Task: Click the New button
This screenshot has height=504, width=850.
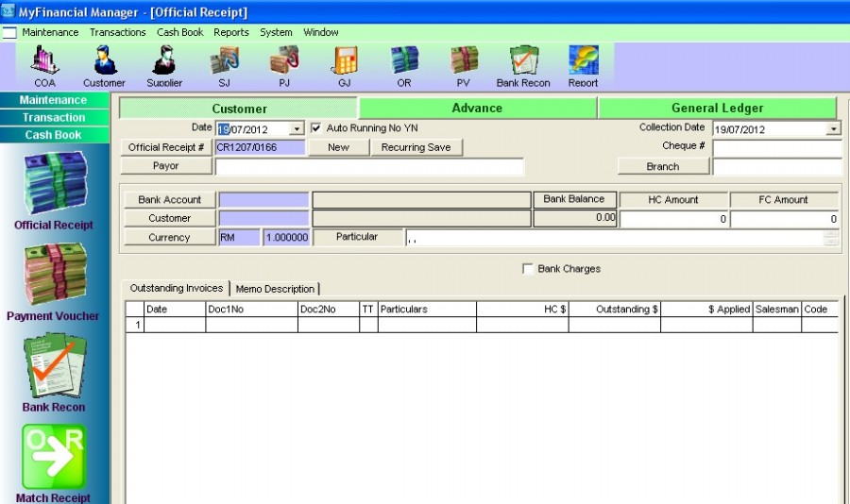Action: click(x=338, y=147)
